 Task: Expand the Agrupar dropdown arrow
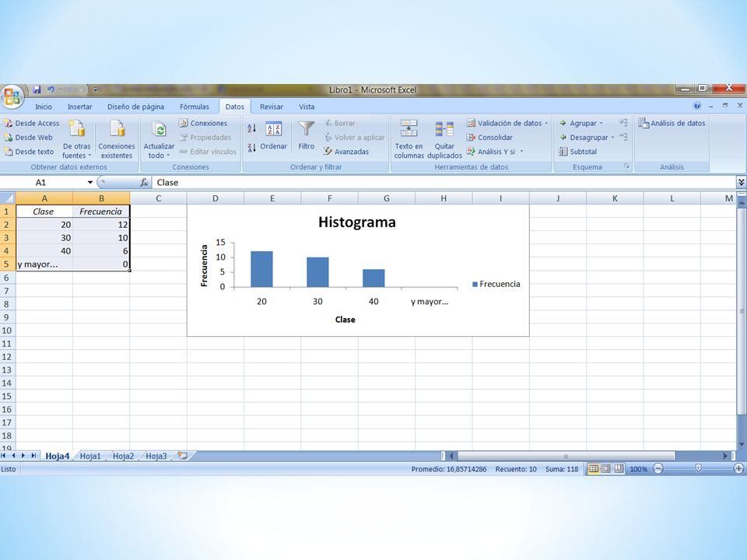(x=601, y=123)
